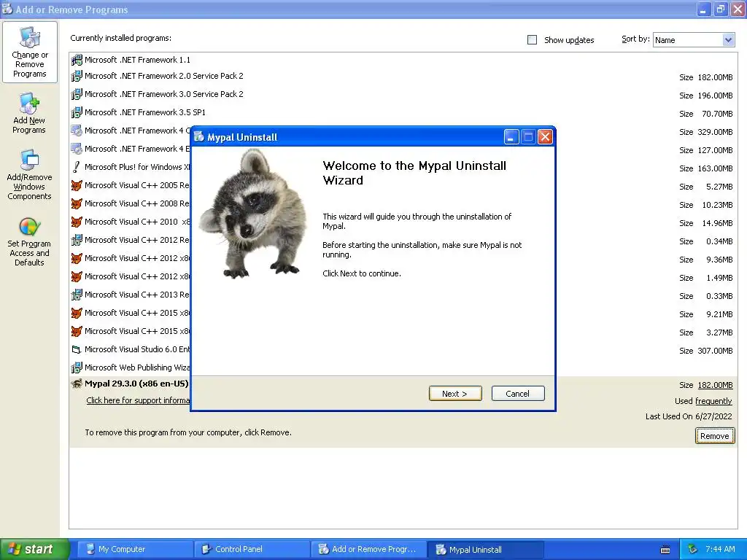Click the Remove button for Mypal
Image resolution: width=747 pixels, height=560 pixels.
[715, 436]
